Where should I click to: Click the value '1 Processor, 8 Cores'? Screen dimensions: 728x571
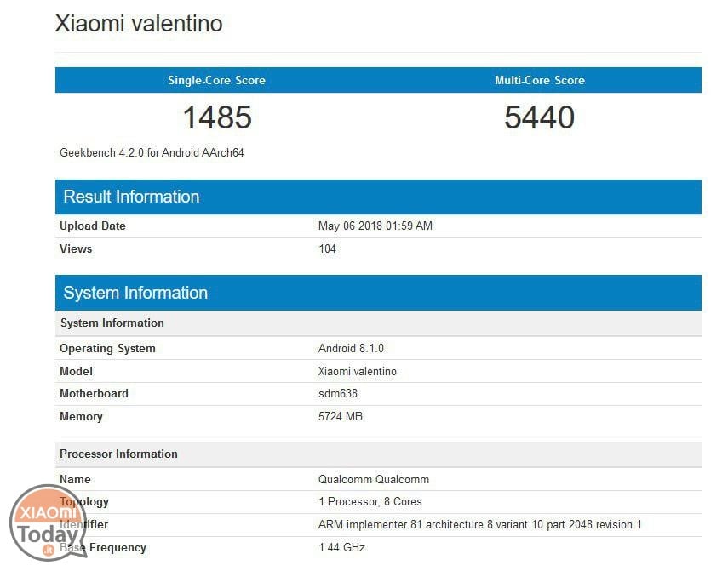tap(370, 502)
